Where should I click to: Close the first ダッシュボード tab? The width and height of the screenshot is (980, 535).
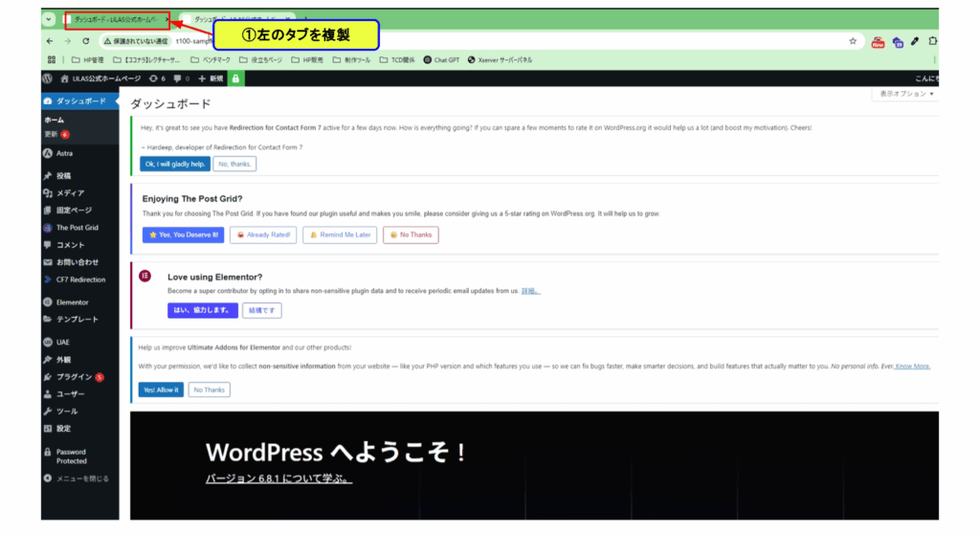pyautogui.click(x=167, y=19)
